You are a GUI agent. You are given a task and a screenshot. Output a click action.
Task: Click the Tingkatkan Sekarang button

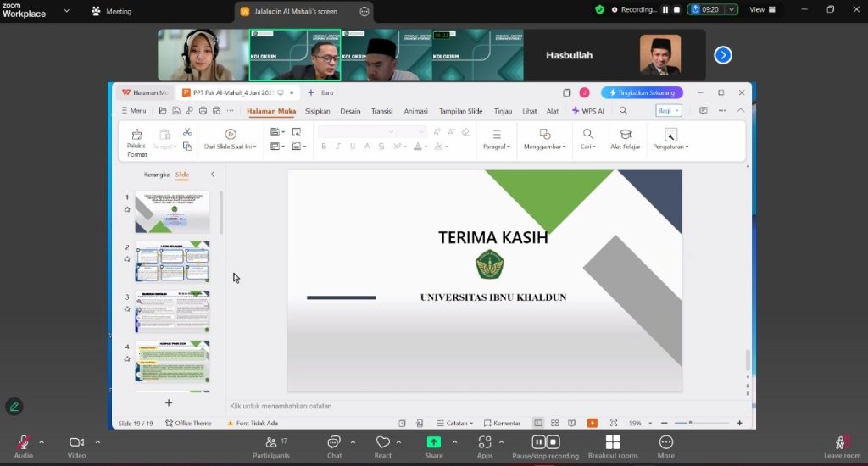pyautogui.click(x=642, y=92)
